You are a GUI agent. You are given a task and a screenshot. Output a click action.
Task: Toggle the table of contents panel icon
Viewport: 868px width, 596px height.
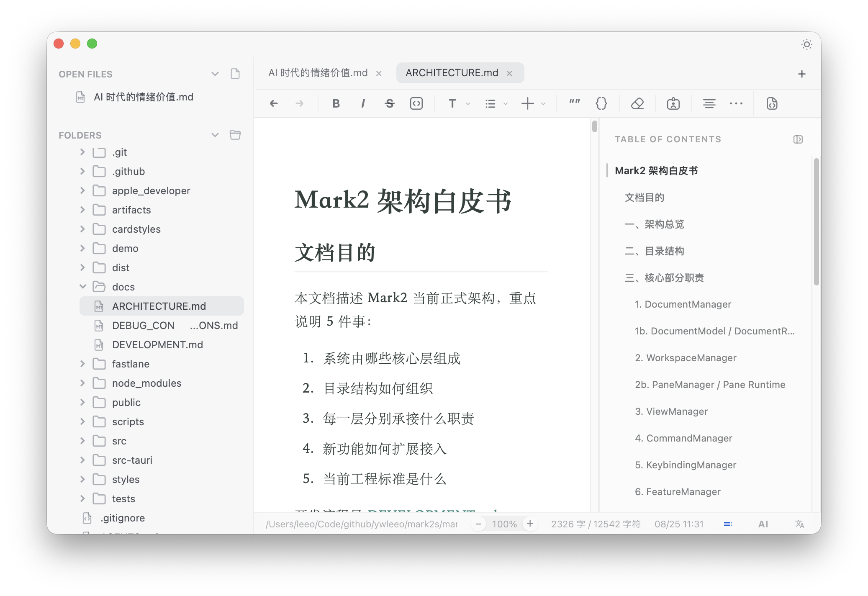798,139
